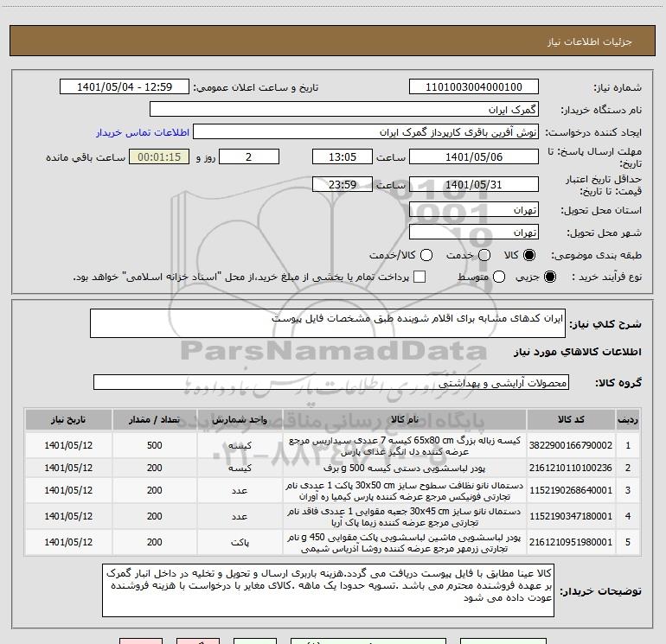Screen dimensions: 666x644
Task: Click item code 2161210951980001
Action: tap(571, 542)
